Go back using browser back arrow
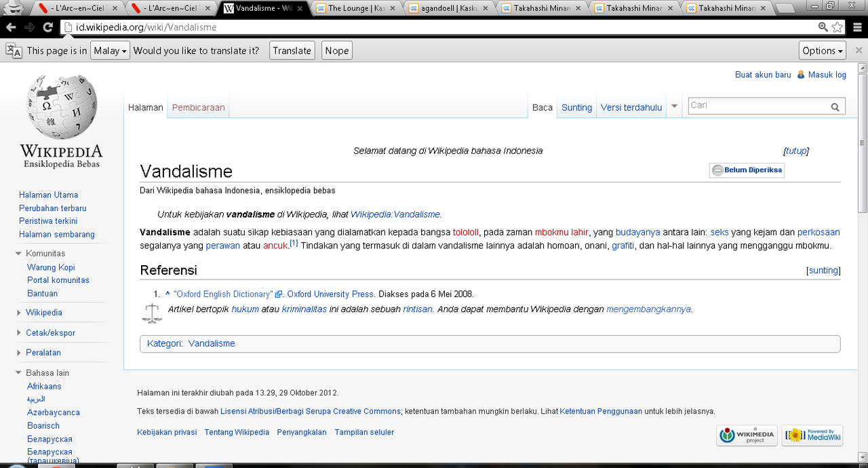The image size is (868, 468). point(11,27)
